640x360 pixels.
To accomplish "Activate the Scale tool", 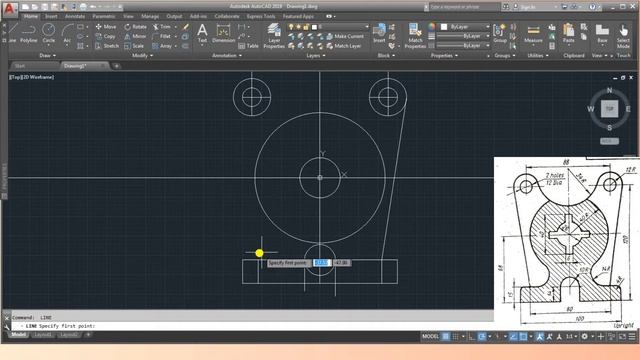I will coord(134,46).
